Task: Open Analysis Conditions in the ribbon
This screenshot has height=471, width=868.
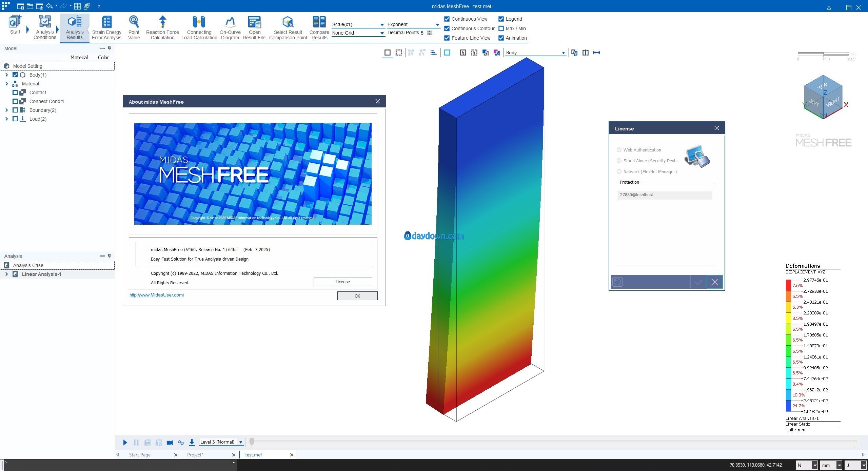Action: tap(45, 27)
